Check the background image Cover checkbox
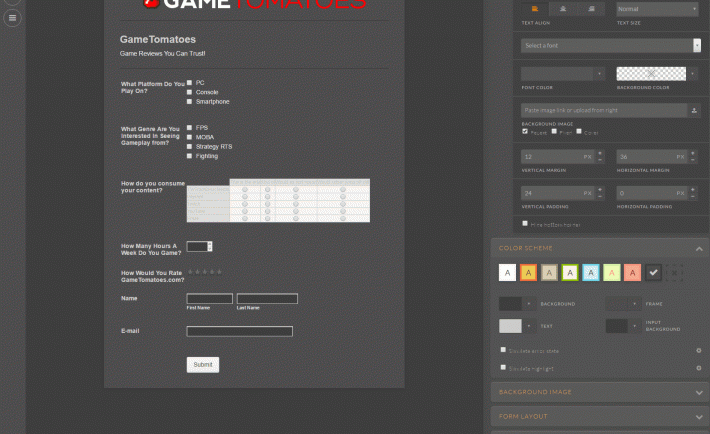This screenshot has height=434, width=710. click(579, 131)
